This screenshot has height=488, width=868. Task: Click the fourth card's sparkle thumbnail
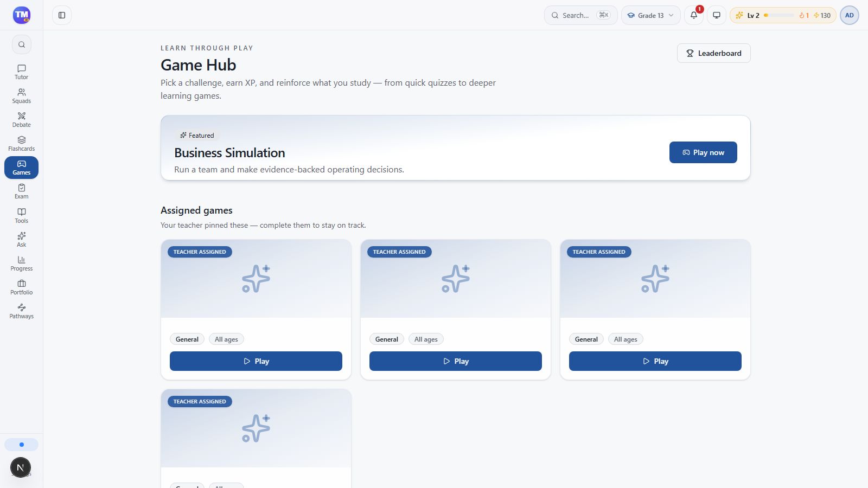256,428
